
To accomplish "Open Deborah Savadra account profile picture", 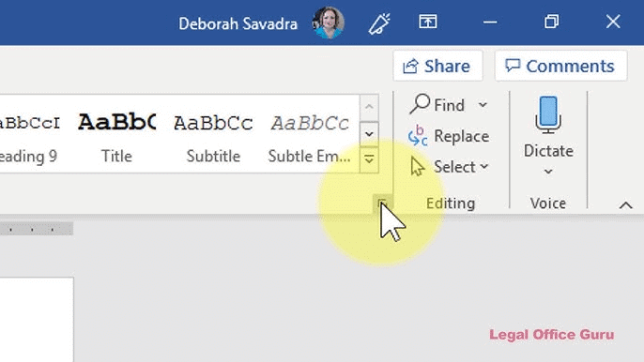I will click(x=328, y=23).
